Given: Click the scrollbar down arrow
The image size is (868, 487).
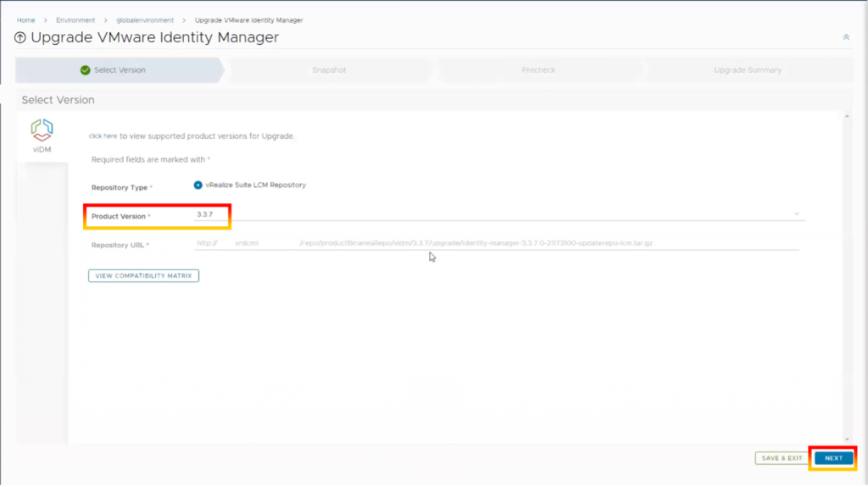Looking at the screenshot, I should tap(847, 440).
